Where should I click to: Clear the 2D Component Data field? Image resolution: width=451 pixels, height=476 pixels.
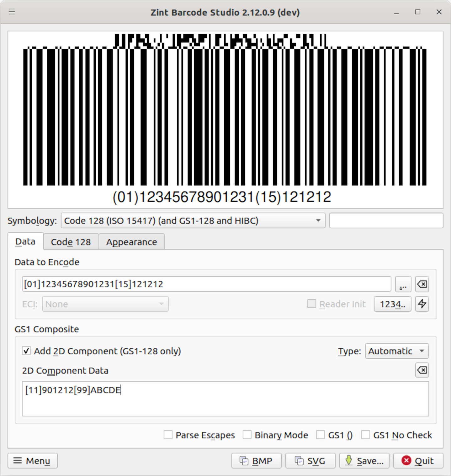click(422, 370)
